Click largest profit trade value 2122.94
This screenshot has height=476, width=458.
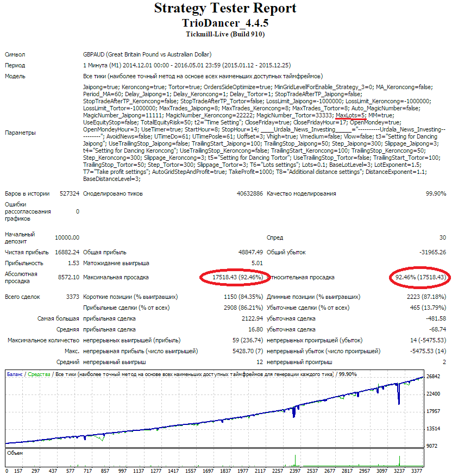click(x=252, y=319)
